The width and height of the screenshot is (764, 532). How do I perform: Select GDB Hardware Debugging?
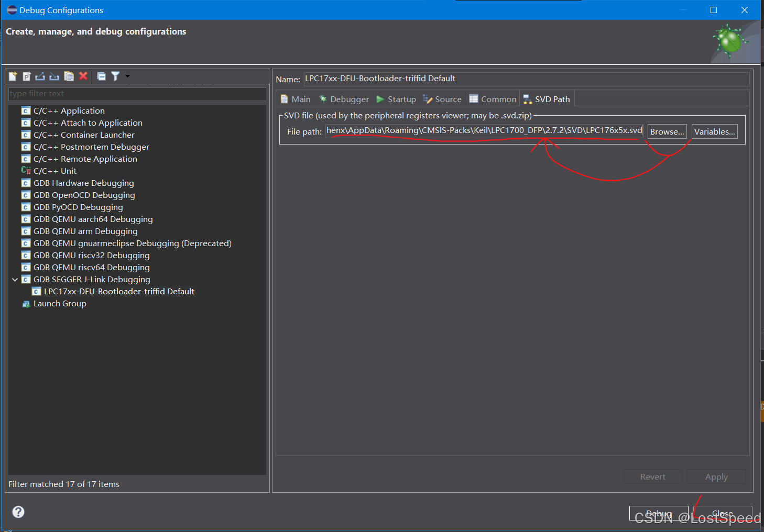[x=84, y=183]
